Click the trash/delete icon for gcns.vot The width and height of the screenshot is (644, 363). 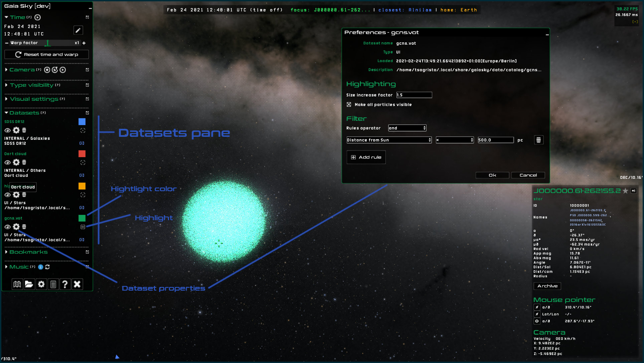coord(24,227)
